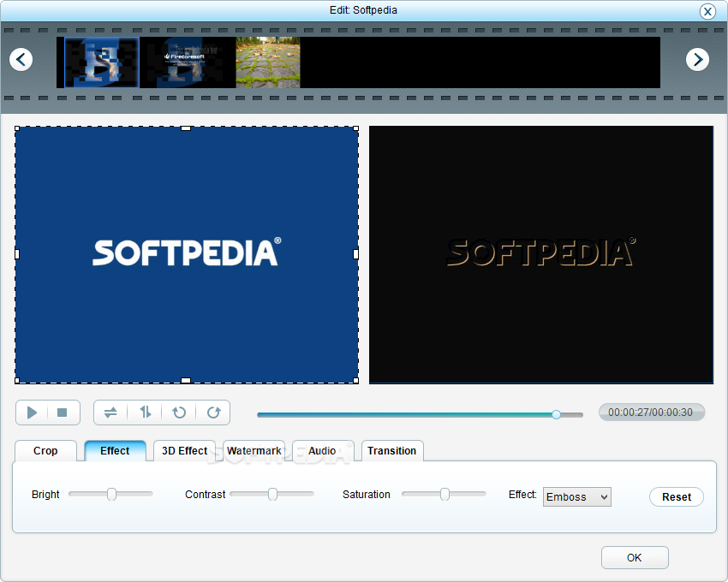728x582 pixels.
Task: Adjust the Contrast slider handle
Action: click(272, 495)
